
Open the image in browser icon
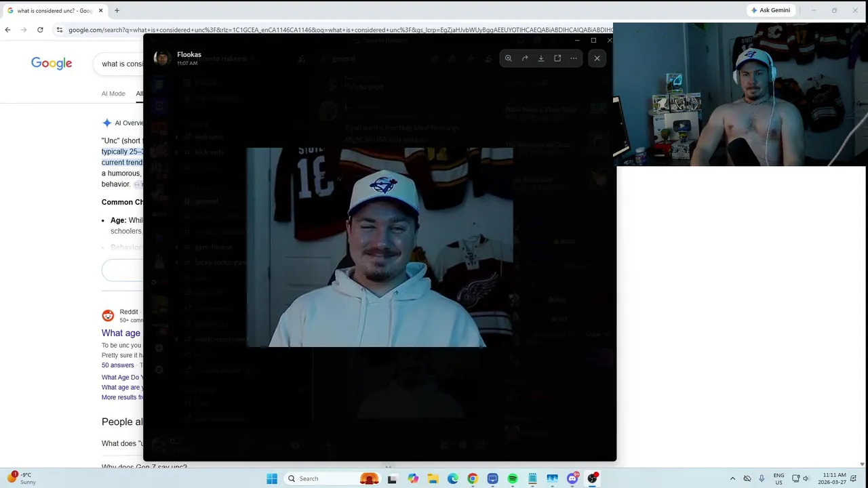coord(557,58)
